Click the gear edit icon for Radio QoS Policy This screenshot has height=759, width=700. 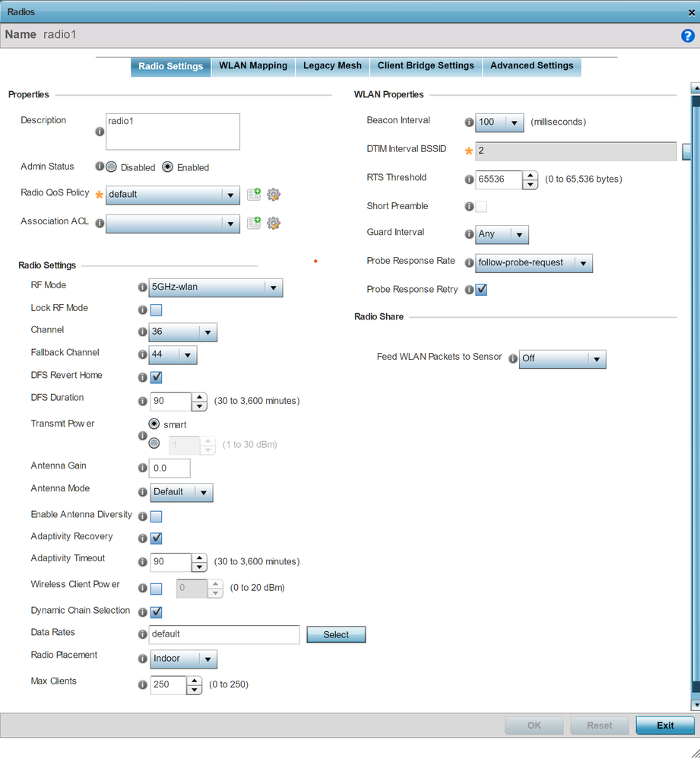click(x=274, y=195)
